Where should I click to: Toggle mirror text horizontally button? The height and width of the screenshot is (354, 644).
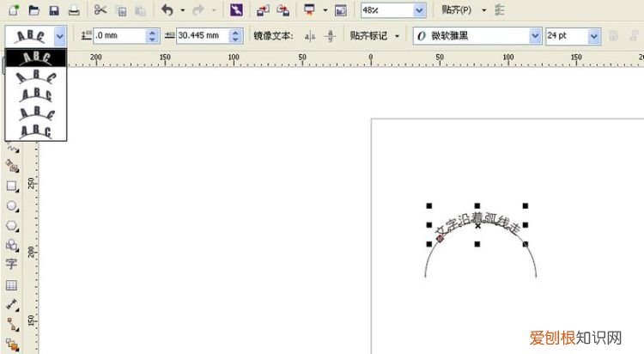[x=309, y=36]
